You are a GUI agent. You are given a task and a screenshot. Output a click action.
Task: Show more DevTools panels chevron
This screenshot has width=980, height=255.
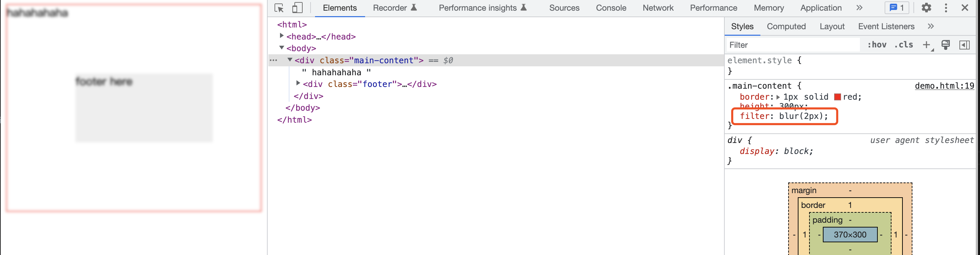pyautogui.click(x=860, y=8)
